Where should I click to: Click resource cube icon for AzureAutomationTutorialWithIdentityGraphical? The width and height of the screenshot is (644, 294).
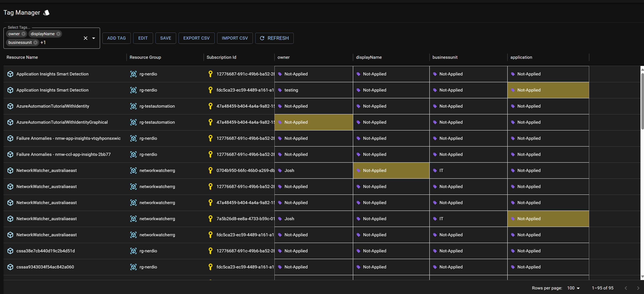10,122
